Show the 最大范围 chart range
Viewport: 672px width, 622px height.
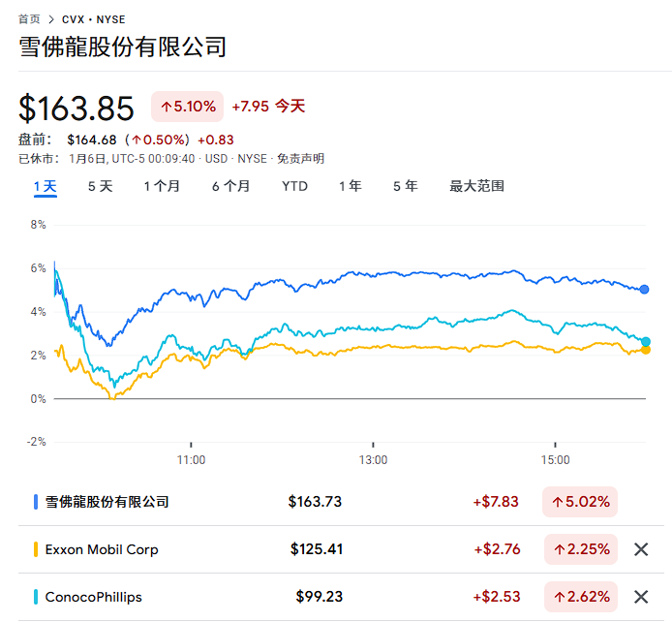(476, 186)
